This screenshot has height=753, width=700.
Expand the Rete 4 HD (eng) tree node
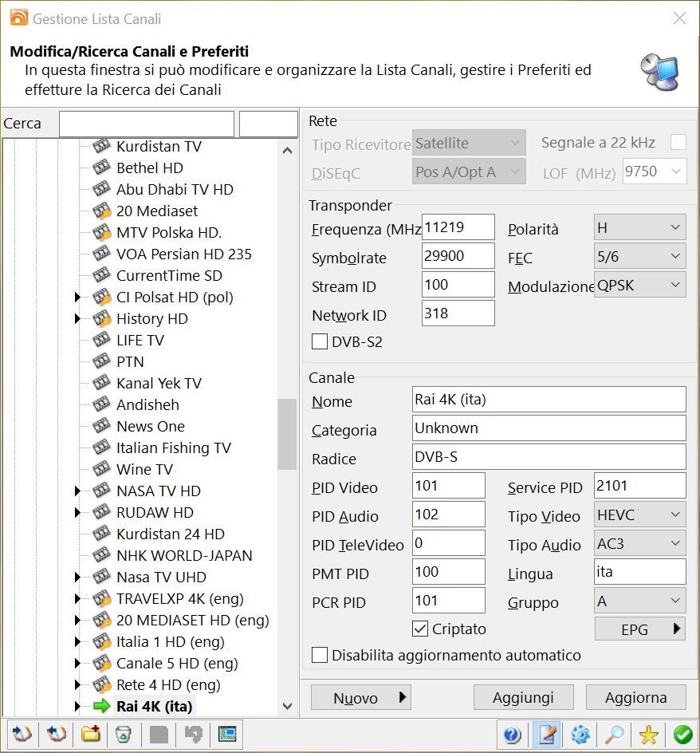click(x=77, y=684)
